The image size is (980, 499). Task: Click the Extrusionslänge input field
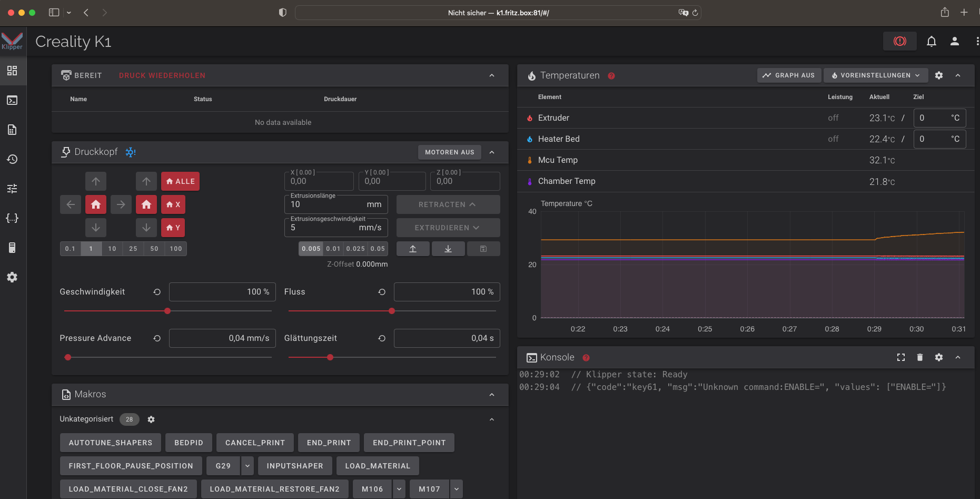[336, 204]
